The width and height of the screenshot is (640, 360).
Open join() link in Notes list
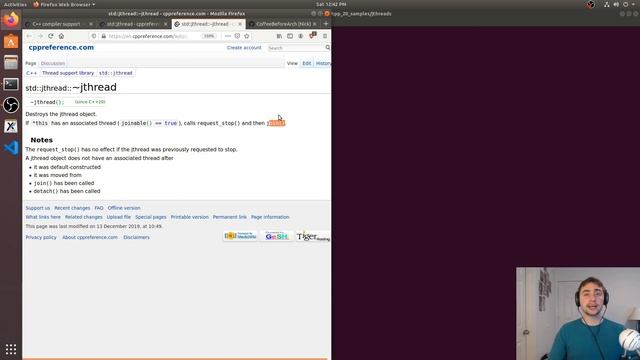pos(43,183)
